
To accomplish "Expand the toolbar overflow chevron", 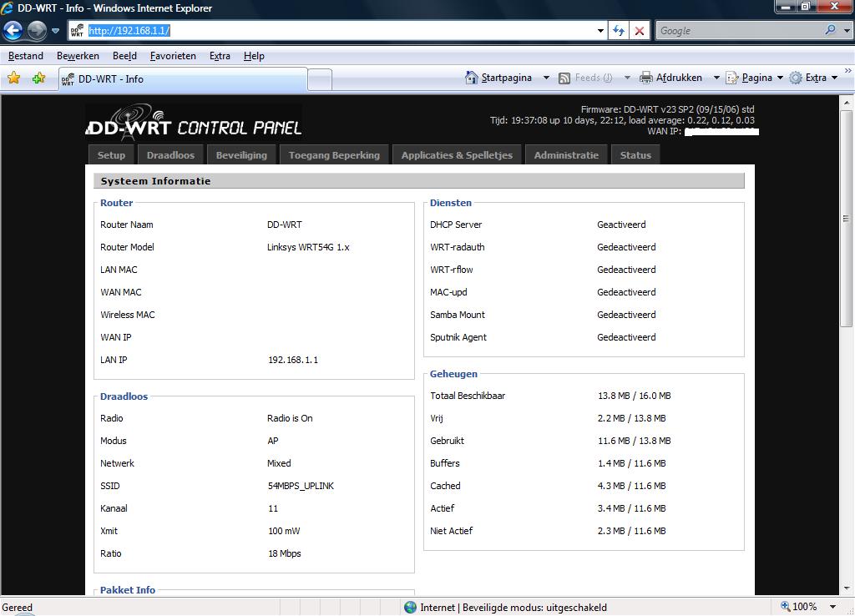I will click(848, 71).
